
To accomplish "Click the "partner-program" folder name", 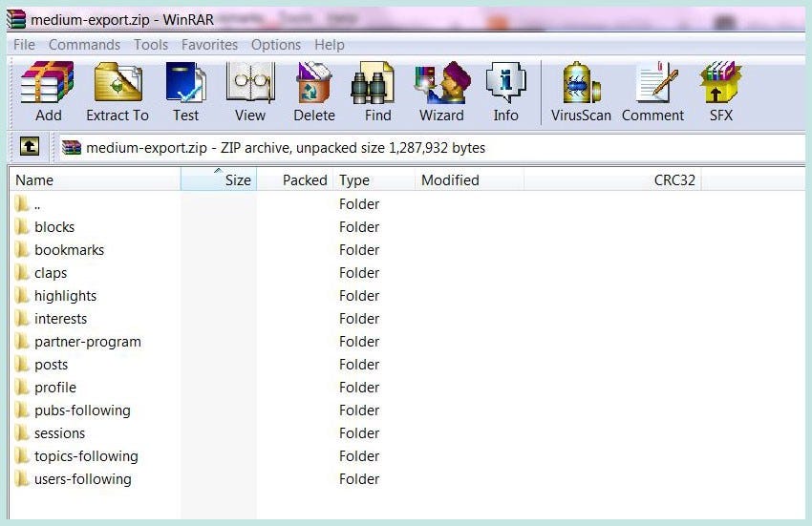I will click(88, 342).
